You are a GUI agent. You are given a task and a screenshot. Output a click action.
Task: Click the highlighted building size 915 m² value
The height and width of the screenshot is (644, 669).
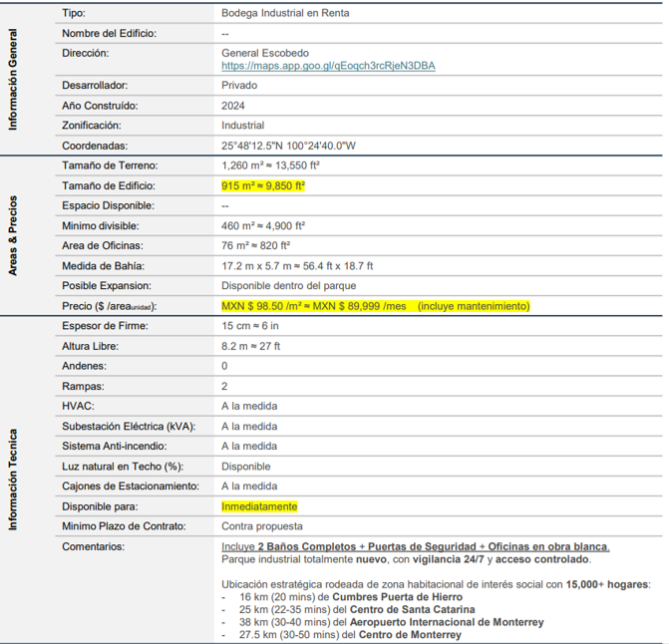[x=263, y=185]
